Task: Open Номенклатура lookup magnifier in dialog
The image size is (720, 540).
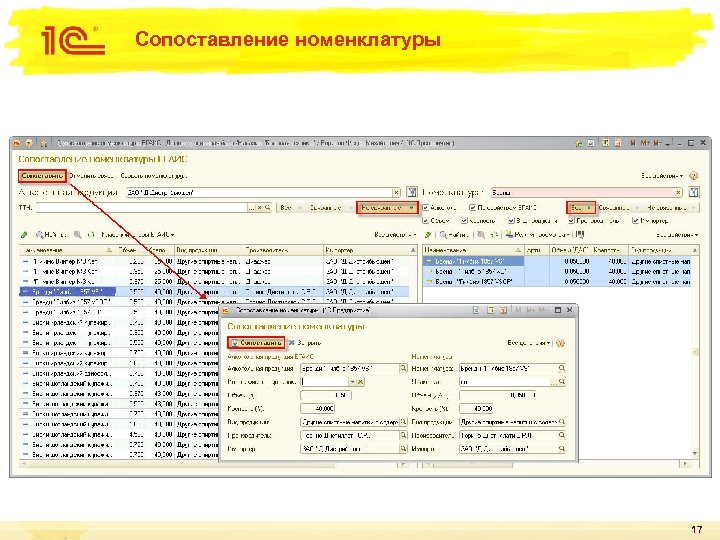Action: [562, 368]
